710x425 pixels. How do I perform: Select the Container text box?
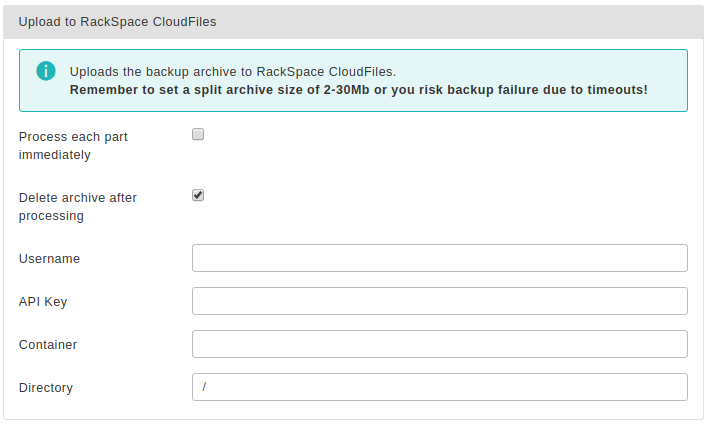tap(440, 344)
